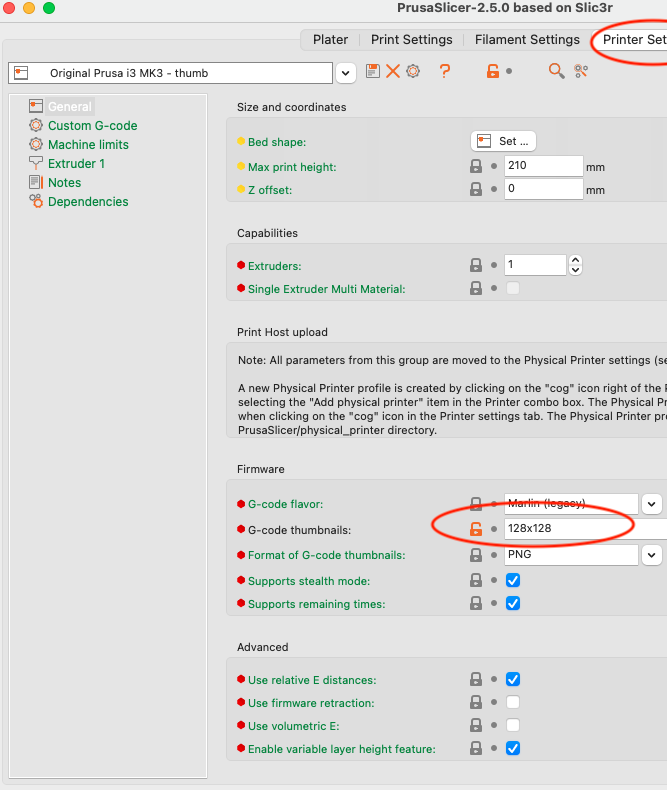Open the printer preset dropdown arrow
Image resolution: width=667 pixels, height=790 pixels.
[x=346, y=73]
